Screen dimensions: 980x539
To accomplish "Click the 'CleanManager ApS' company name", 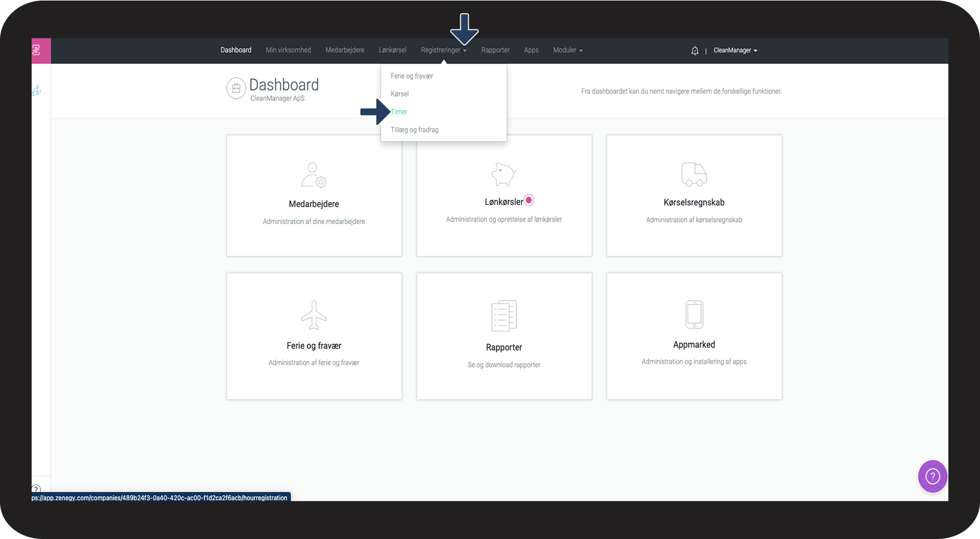I will (277, 99).
